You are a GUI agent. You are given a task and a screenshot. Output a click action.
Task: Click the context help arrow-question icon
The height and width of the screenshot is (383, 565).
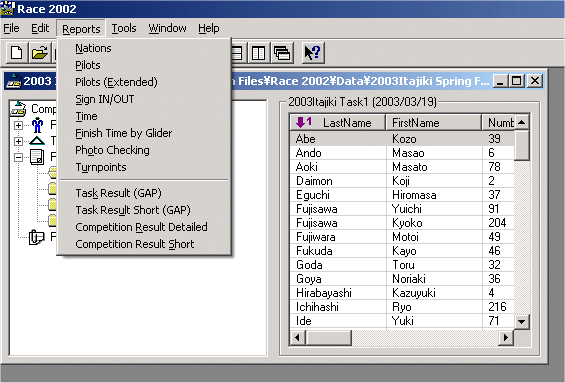pyautogui.click(x=312, y=53)
